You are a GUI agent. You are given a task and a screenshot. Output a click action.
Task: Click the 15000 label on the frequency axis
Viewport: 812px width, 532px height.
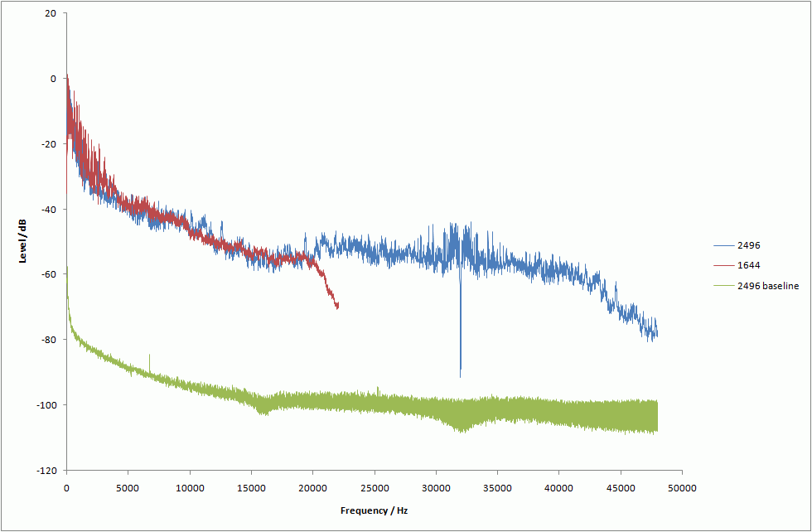251,487
